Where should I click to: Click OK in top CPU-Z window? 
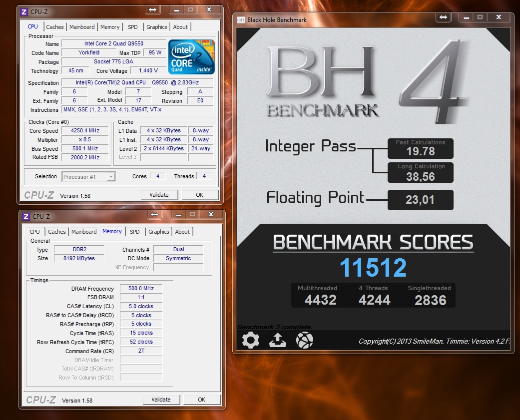point(200,195)
